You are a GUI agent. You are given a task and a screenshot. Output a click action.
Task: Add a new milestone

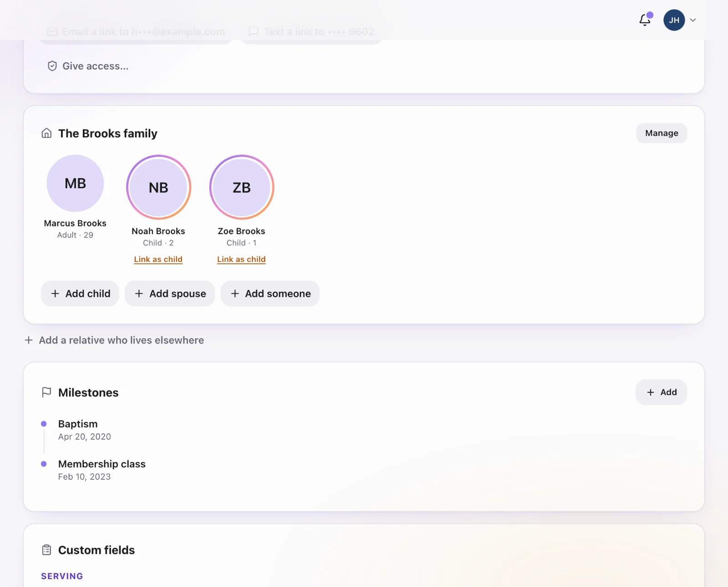pos(661,392)
